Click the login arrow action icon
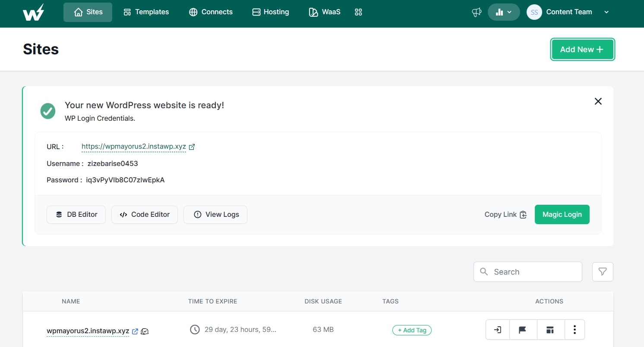644x347 pixels. click(498, 330)
